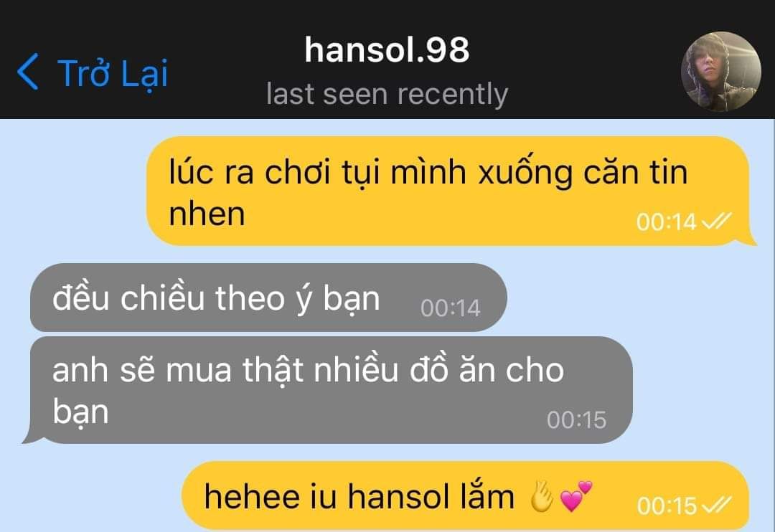Image resolution: width=775 pixels, height=532 pixels.
Task: Click the pink two-hearts emoji
Action: pos(576,496)
